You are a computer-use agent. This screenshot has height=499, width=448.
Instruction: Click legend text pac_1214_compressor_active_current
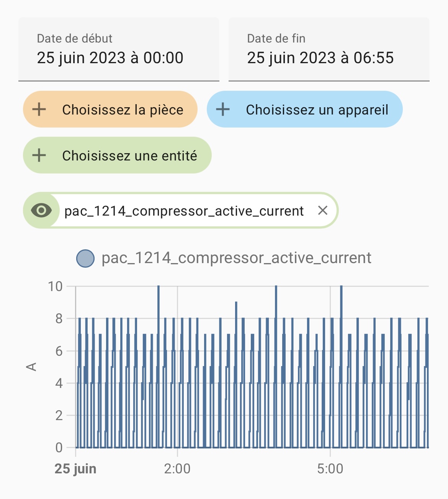point(236,258)
